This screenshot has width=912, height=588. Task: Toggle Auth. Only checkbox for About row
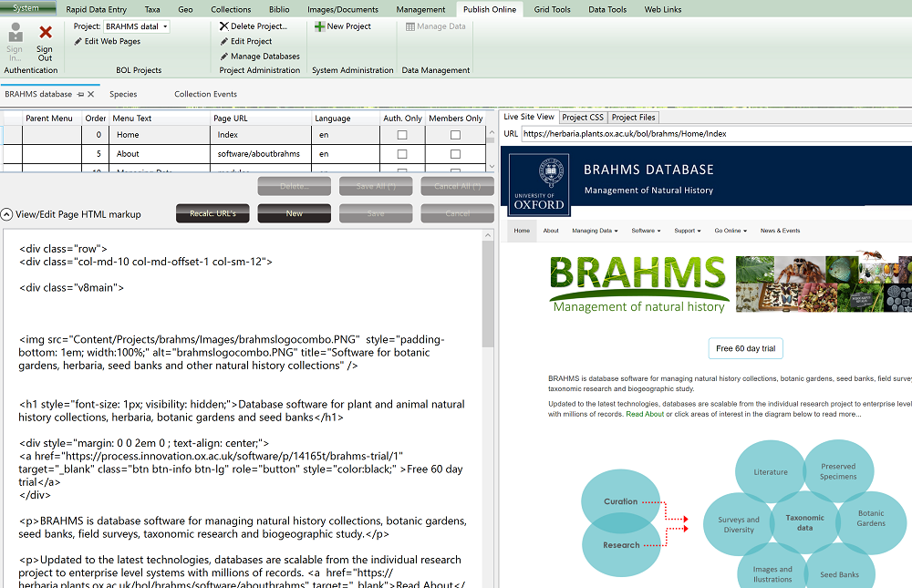pos(402,154)
